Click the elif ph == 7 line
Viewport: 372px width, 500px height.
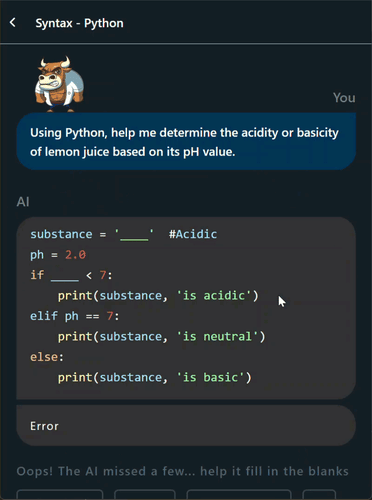pyautogui.click(x=75, y=316)
